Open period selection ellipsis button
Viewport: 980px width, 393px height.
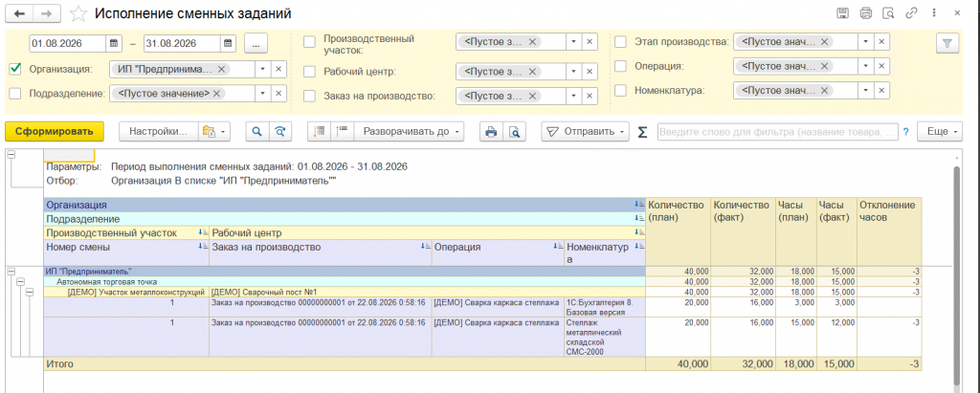point(256,43)
